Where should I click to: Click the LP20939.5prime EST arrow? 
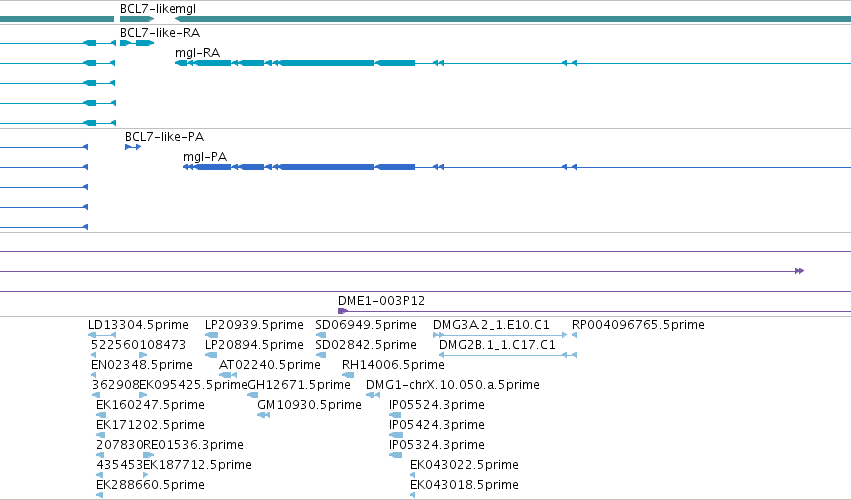(211, 335)
